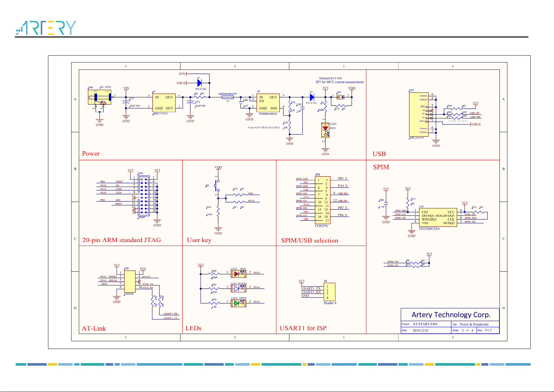The width and height of the screenshot is (554, 392).
Task: Select the R23 100K resistor in User key
Action: coord(218,211)
